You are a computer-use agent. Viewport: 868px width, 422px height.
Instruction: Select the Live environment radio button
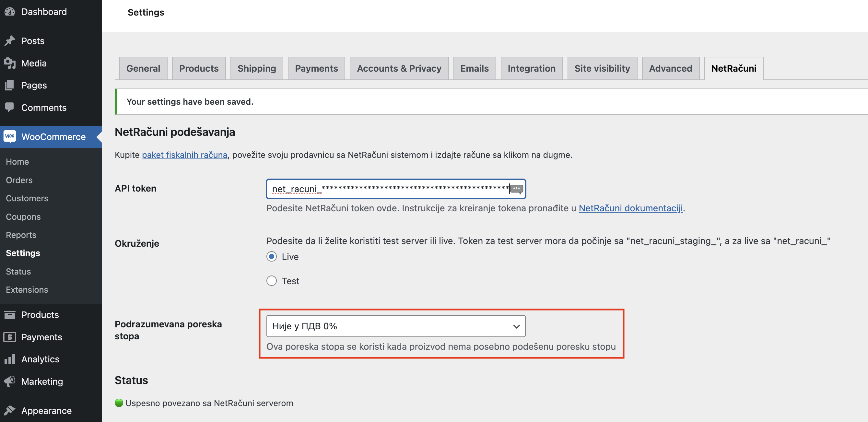(x=271, y=256)
